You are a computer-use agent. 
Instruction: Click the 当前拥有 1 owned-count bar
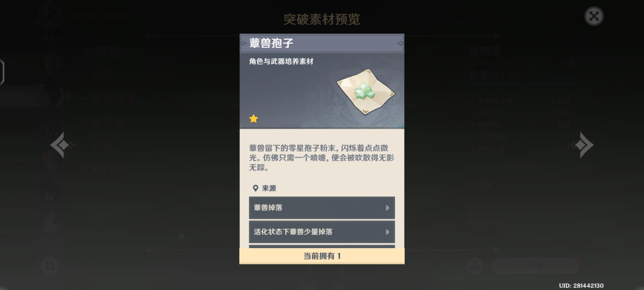point(322,256)
